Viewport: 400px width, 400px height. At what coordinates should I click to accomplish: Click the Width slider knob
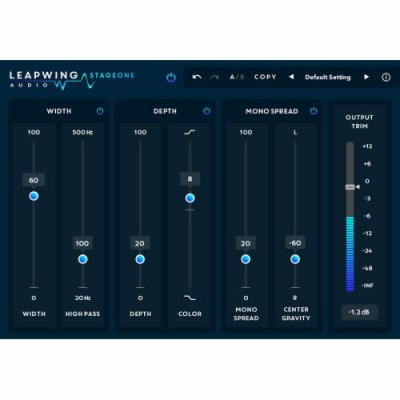coord(34,196)
